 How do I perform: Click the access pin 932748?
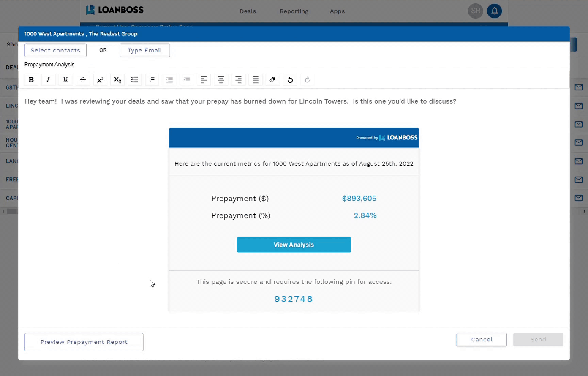[x=294, y=299]
